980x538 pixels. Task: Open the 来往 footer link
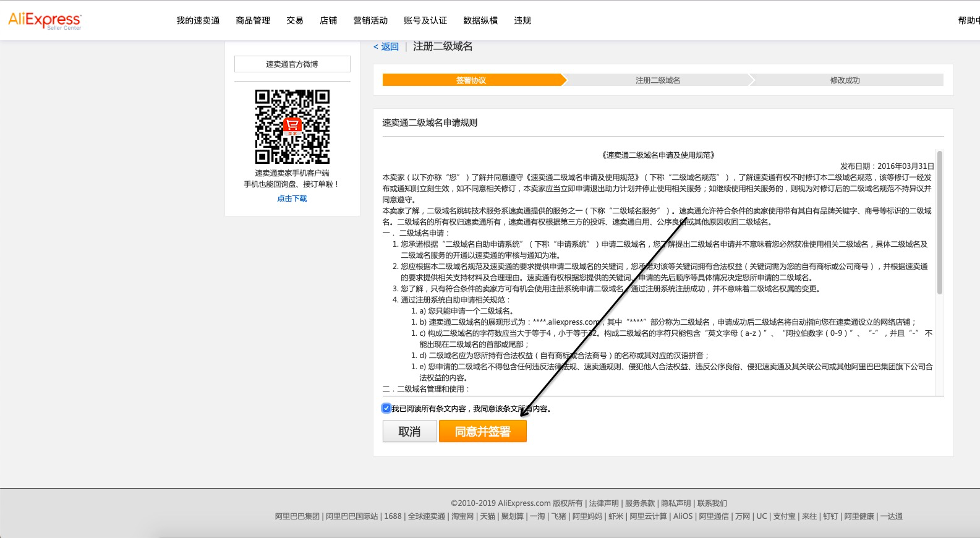pos(809,516)
